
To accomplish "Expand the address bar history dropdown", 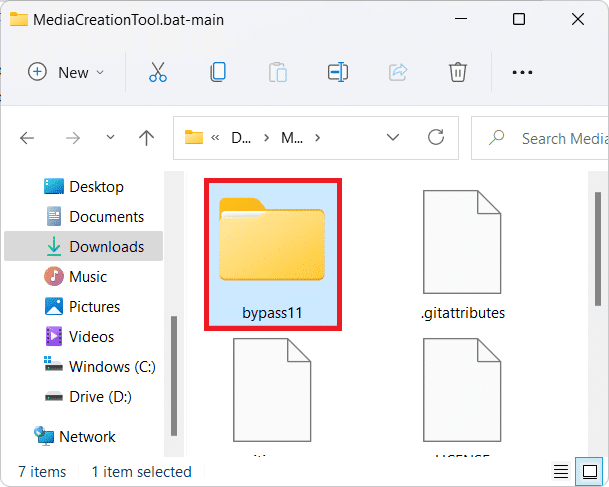I will (393, 137).
